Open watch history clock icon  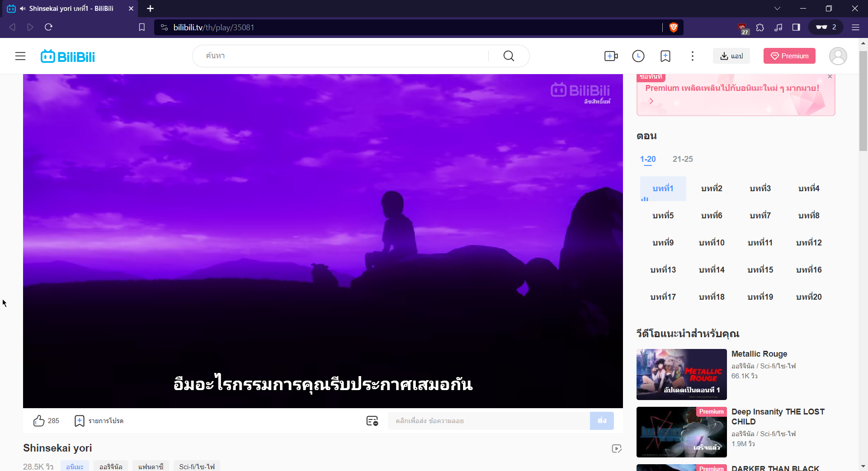click(638, 56)
